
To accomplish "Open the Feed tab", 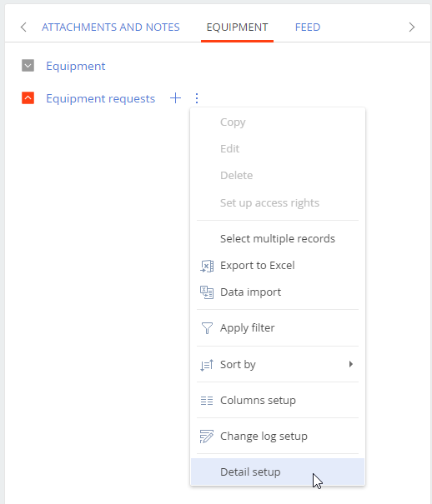I will pyautogui.click(x=308, y=27).
